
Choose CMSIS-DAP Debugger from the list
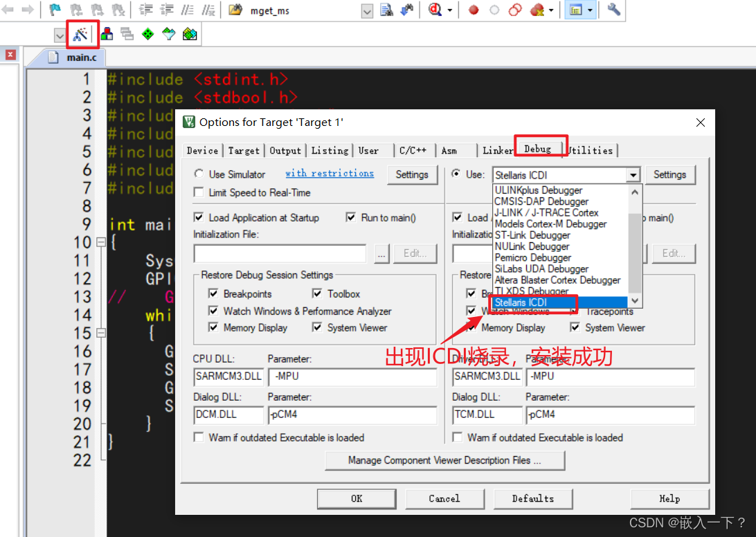coord(541,201)
